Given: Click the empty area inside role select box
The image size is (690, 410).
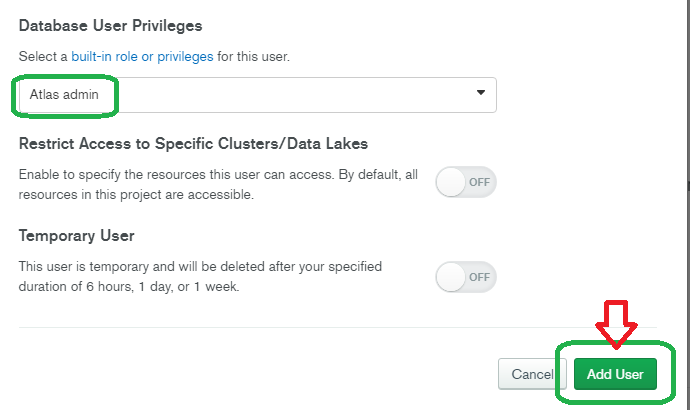Looking at the screenshot, I should tap(300, 95).
